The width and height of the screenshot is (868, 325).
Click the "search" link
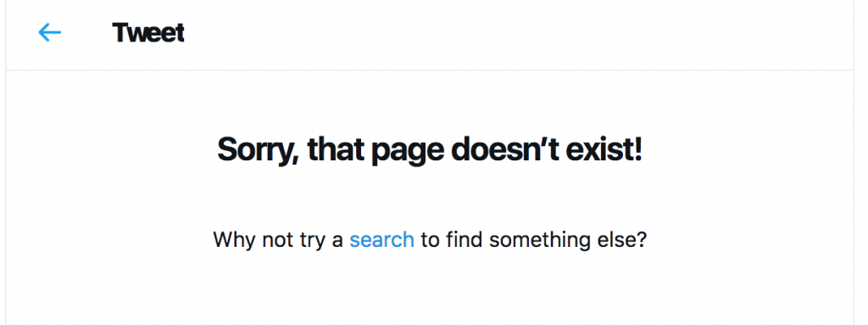(x=382, y=239)
